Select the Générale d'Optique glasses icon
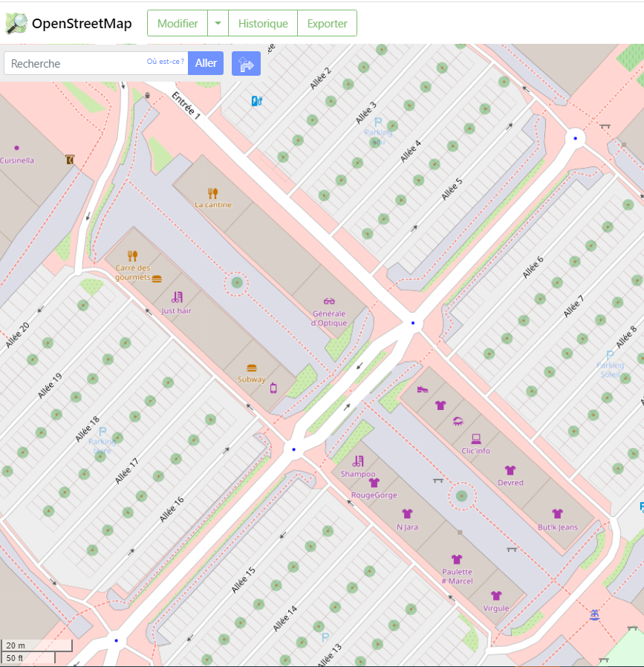This screenshot has width=644, height=667. tap(329, 302)
